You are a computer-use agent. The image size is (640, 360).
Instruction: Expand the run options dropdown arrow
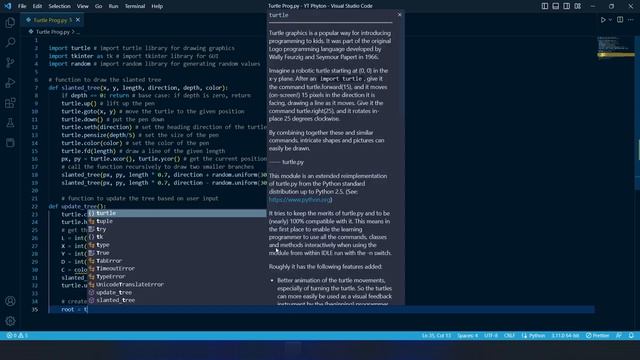click(x=610, y=20)
